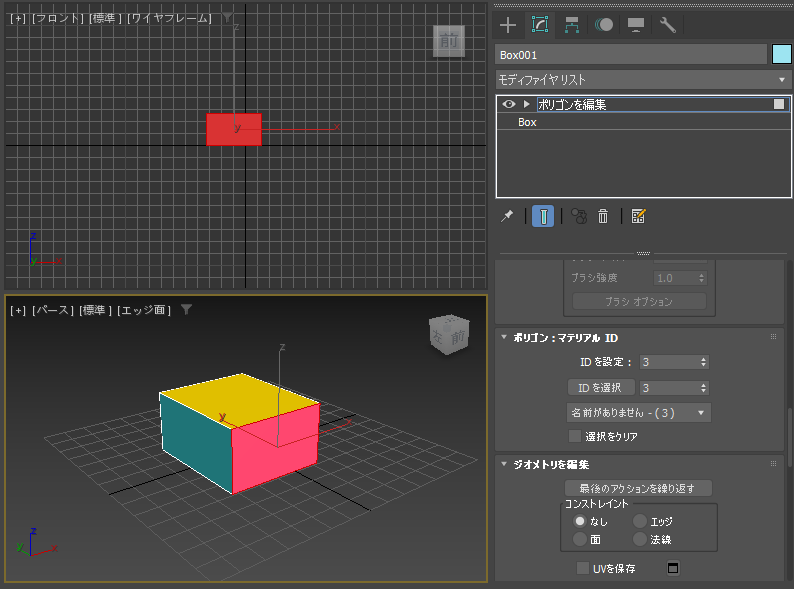Viewport: 794px width, 589px height.
Task: Click the ID を選択 button
Action: [601, 387]
